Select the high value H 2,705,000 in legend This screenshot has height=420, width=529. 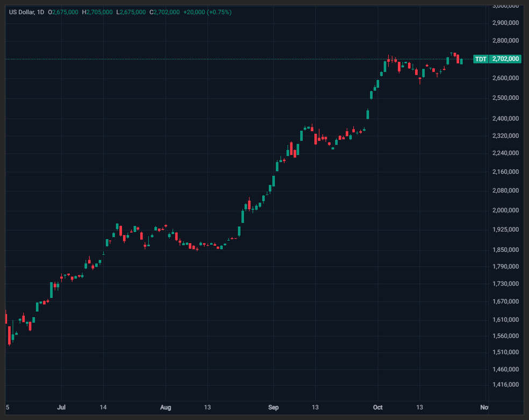coord(97,12)
